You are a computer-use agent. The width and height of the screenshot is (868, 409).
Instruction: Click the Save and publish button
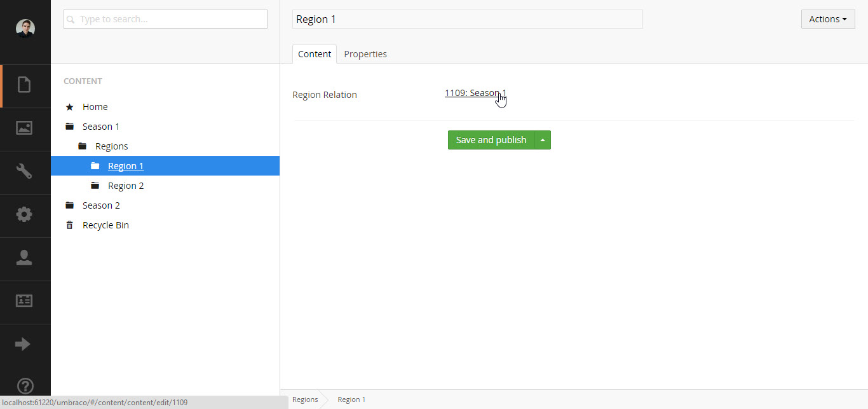(x=491, y=140)
